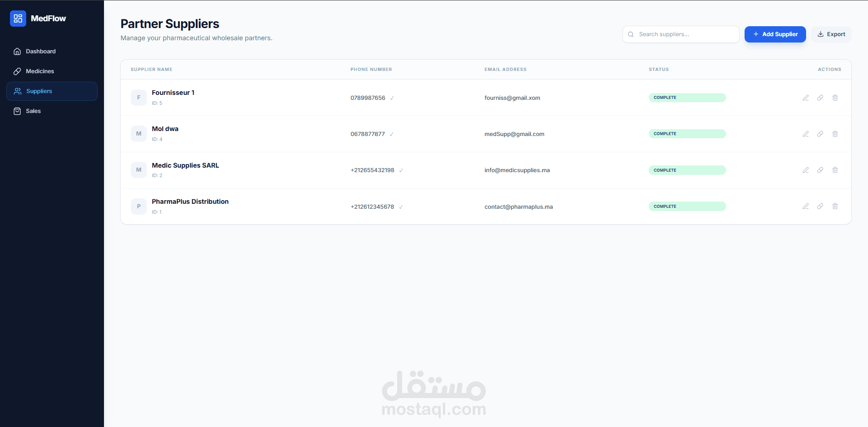Delete Medic Supplies SARL with trash icon
Viewport: 868px width, 427px height.
tap(835, 170)
